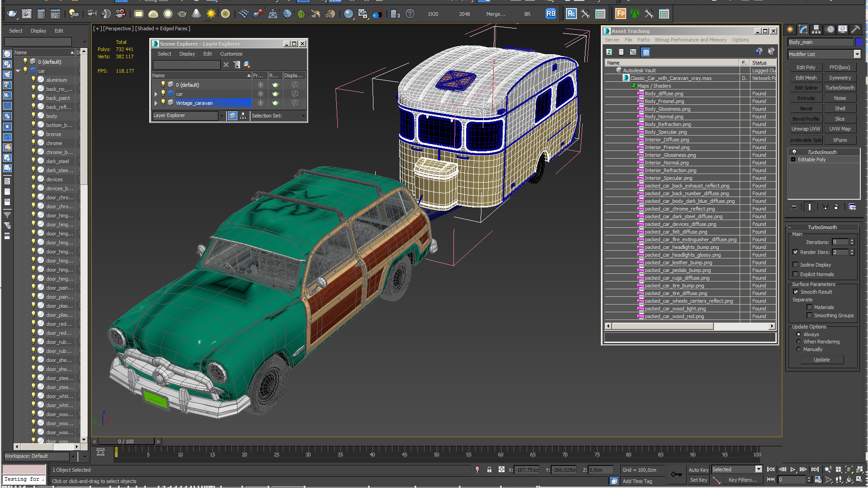This screenshot has width=868, height=488.
Task: Open the help question mark icon
Action: [410, 14]
